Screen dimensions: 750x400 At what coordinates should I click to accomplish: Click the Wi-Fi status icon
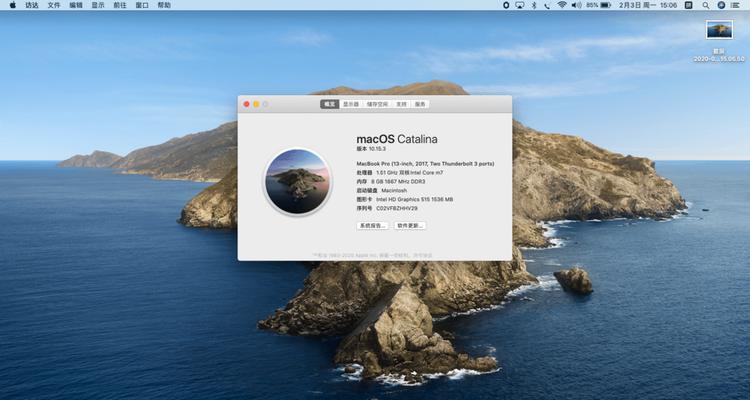click(562, 5)
